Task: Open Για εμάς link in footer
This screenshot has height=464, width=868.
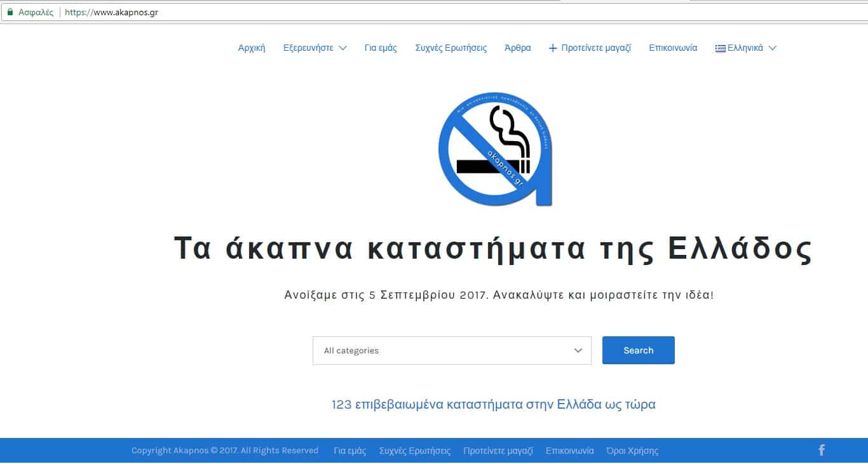Action: click(350, 451)
